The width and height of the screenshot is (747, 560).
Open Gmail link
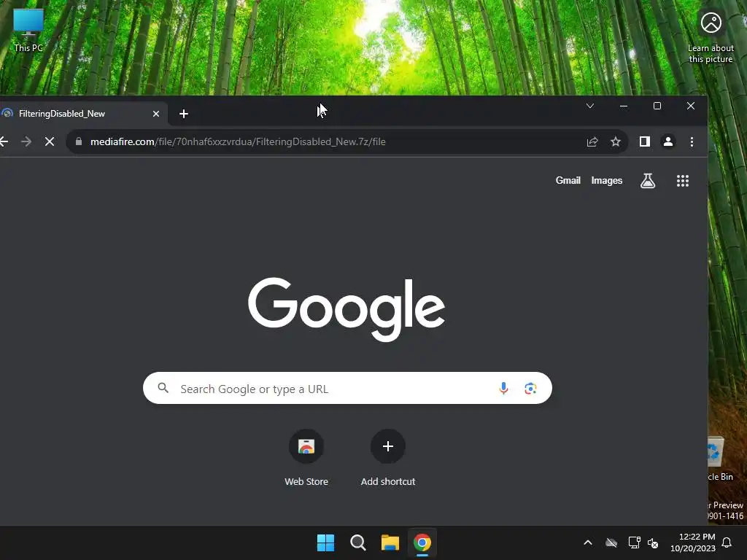pos(568,181)
